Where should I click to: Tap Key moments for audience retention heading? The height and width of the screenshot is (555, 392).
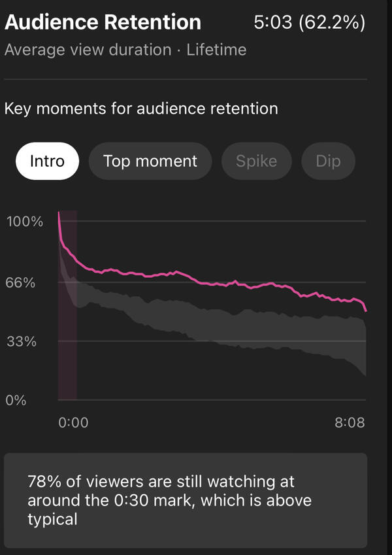[x=141, y=108]
